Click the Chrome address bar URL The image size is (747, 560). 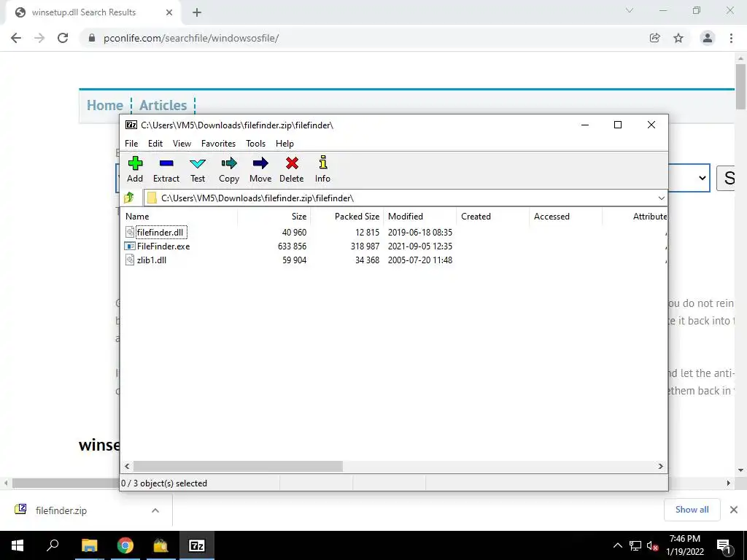[190, 38]
